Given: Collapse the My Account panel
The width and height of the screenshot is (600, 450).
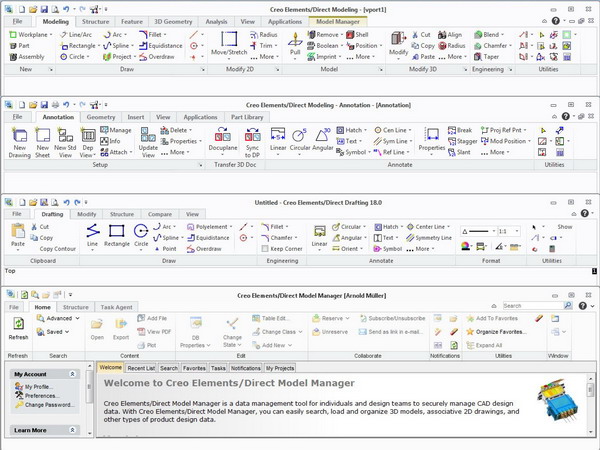Looking at the screenshot, I should pos(72,374).
